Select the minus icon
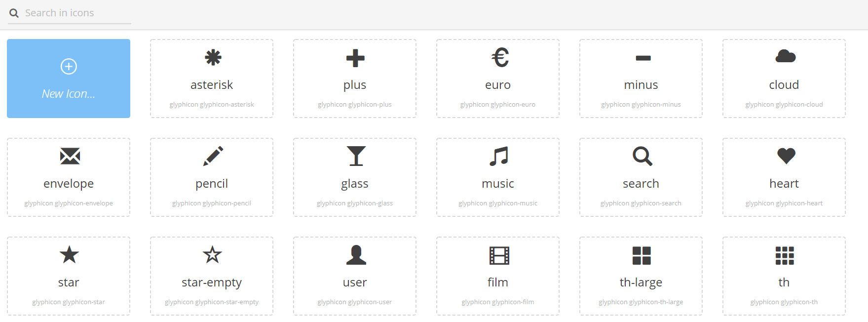This screenshot has width=868, height=322. tap(642, 58)
